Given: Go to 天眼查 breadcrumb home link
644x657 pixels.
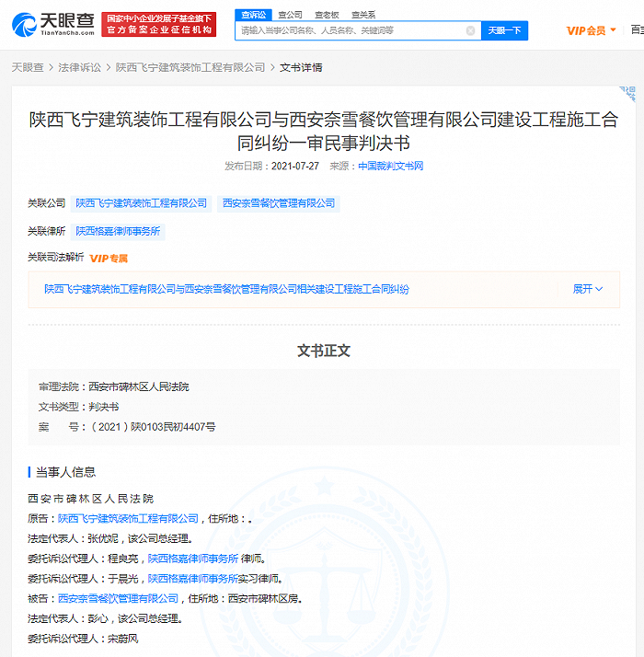Looking at the screenshot, I should point(27,67).
